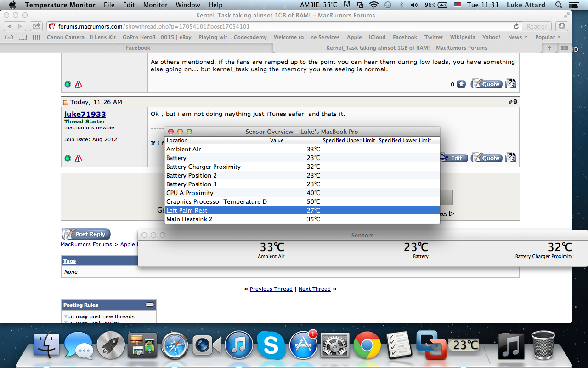
Task: Open Wi-Fi status menu in menu bar
Action: point(374,5)
